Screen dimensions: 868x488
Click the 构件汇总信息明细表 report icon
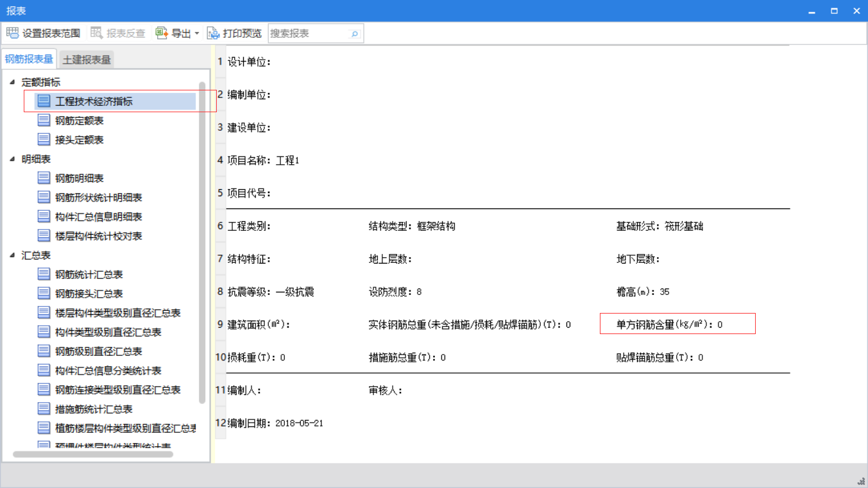point(44,217)
